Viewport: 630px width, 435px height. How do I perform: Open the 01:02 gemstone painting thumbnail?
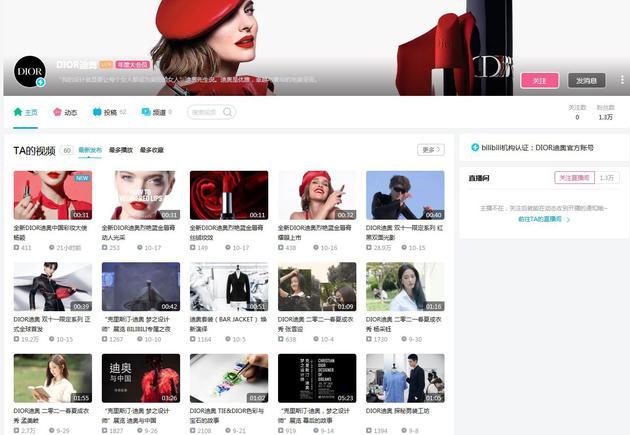point(229,378)
